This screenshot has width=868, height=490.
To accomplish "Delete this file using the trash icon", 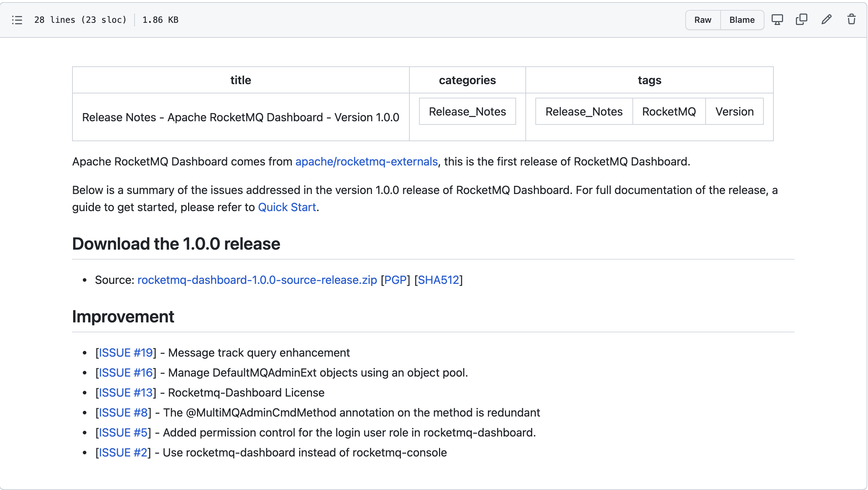I will click(x=851, y=20).
